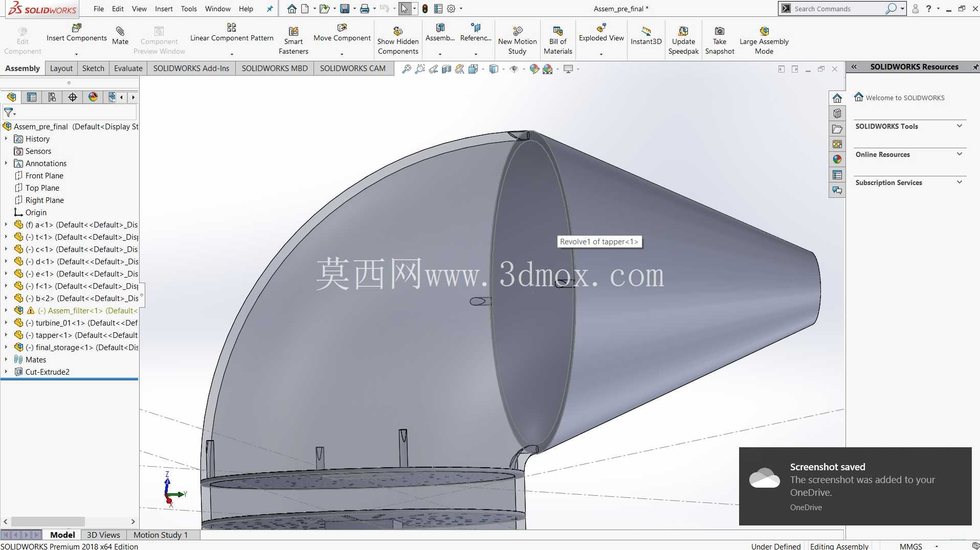Screen dimensions: 980x550
Task: Activate Move Component tool
Action: (342, 33)
